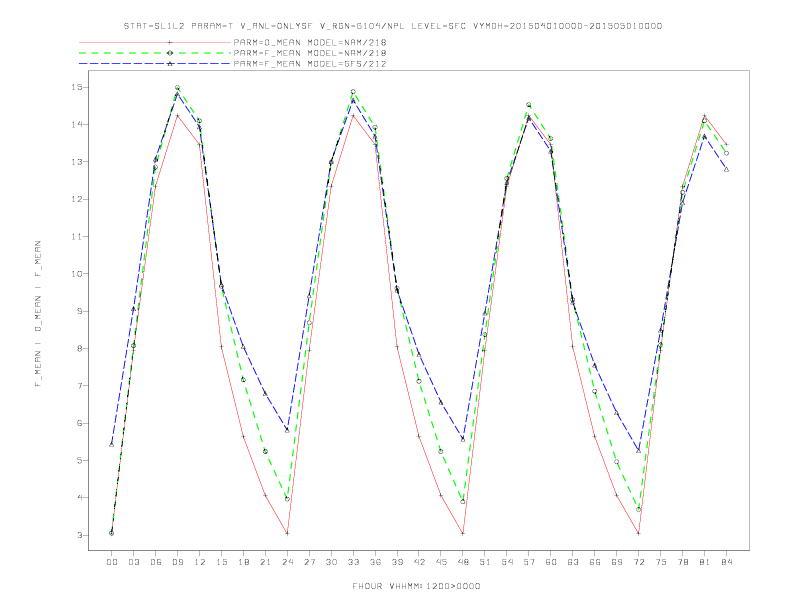Click x-axis tick label 60
The image size is (792, 612).
[x=551, y=562]
